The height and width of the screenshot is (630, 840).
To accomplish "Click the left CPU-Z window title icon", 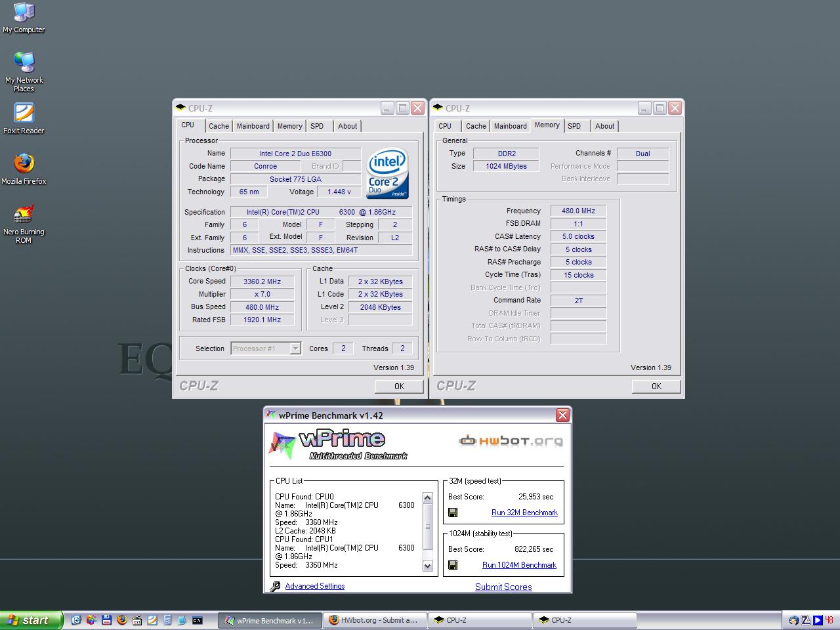I will [x=180, y=108].
